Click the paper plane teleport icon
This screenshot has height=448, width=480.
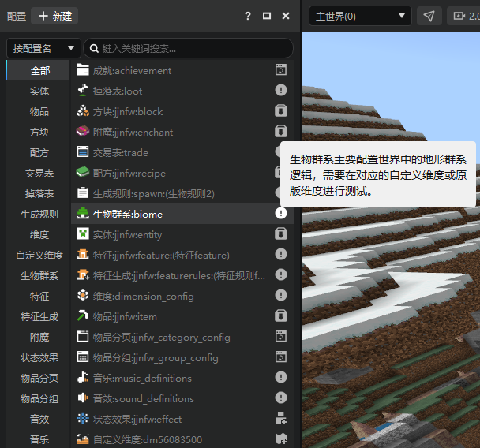point(429,16)
